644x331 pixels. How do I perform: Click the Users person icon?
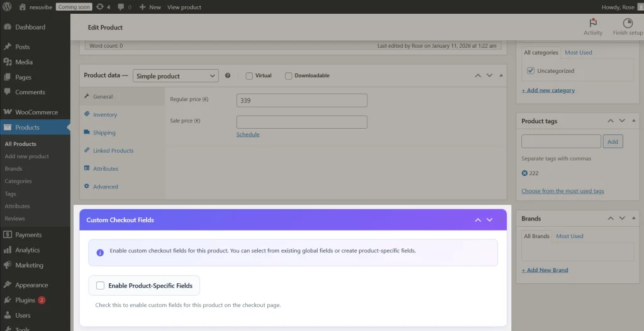[8, 315]
